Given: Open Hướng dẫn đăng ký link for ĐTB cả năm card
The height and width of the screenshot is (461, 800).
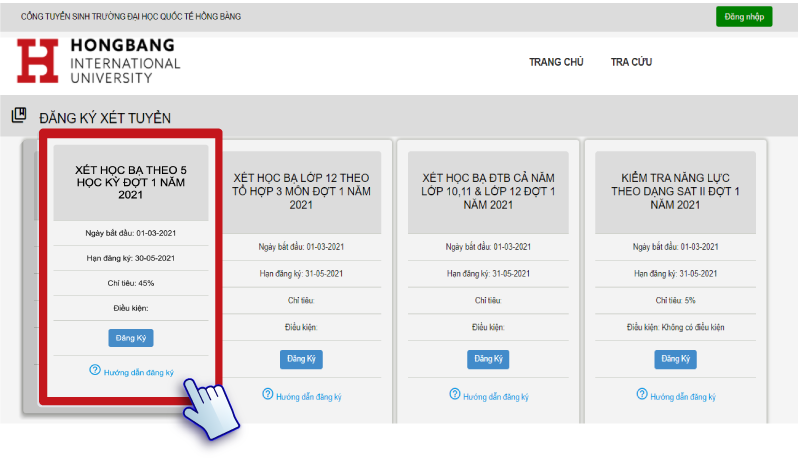Looking at the screenshot, I should point(496,397).
